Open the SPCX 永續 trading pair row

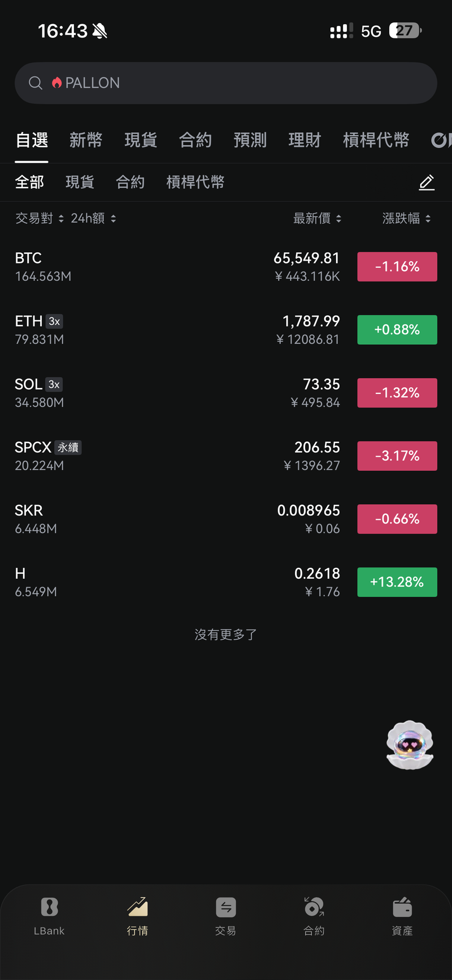point(226,456)
